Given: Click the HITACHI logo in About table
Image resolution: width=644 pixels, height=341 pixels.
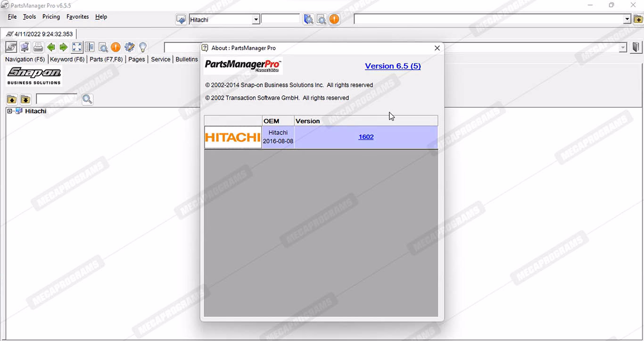Looking at the screenshot, I should click(233, 137).
